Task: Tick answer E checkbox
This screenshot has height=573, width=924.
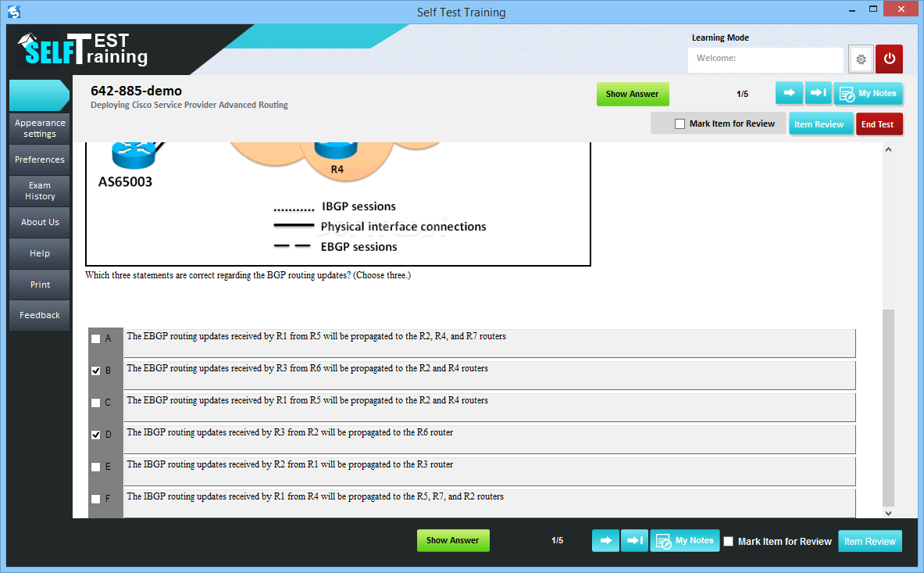Action: pyautogui.click(x=95, y=467)
